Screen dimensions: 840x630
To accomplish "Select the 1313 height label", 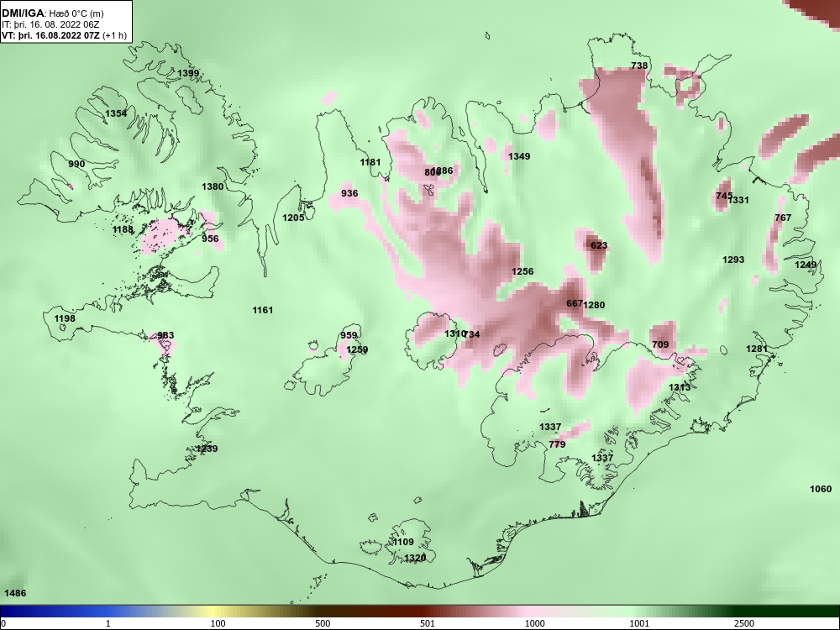I will click(x=680, y=388).
